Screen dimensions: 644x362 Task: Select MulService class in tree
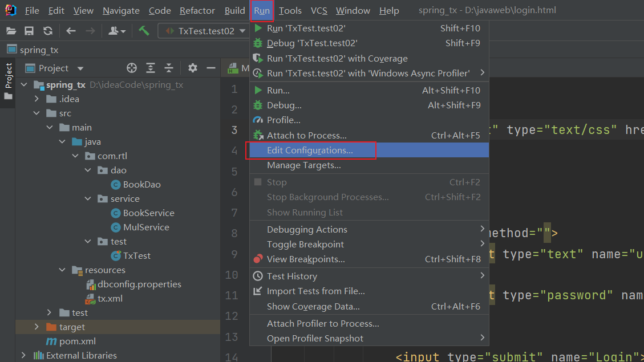[x=146, y=227]
